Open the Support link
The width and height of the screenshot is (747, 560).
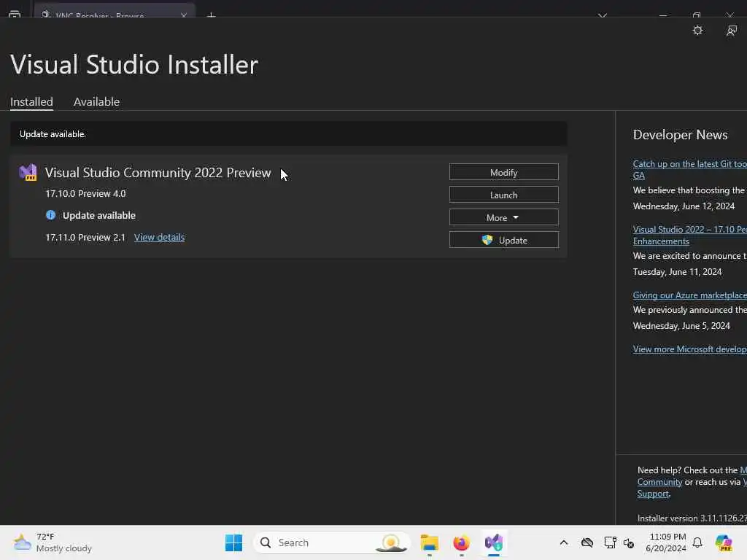click(x=653, y=494)
